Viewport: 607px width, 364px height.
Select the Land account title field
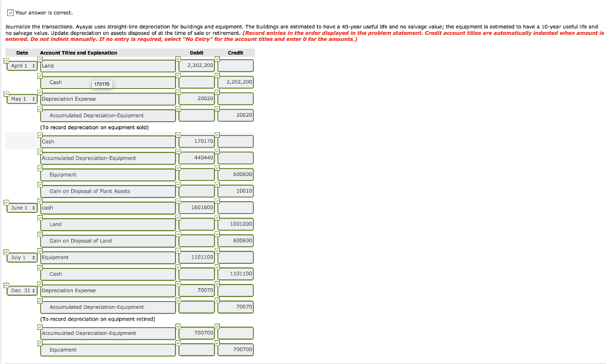pos(107,65)
